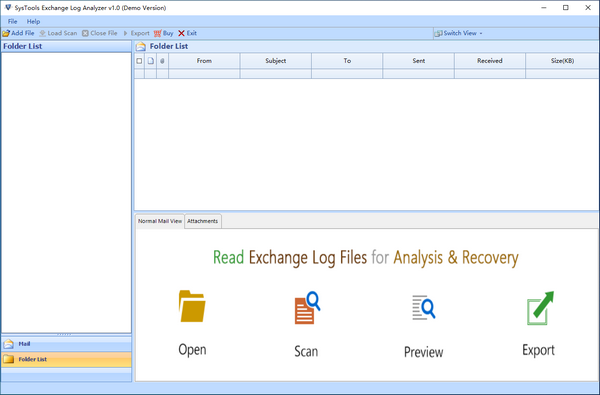Open the Help menu
Viewport: 600px width, 395px height.
coord(33,21)
